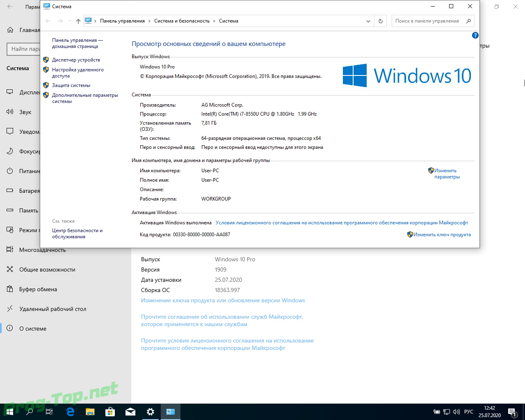Open Защита системы link
Image resolution: width=525 pixels, height=420 pixels.
(x=71, y=85)
